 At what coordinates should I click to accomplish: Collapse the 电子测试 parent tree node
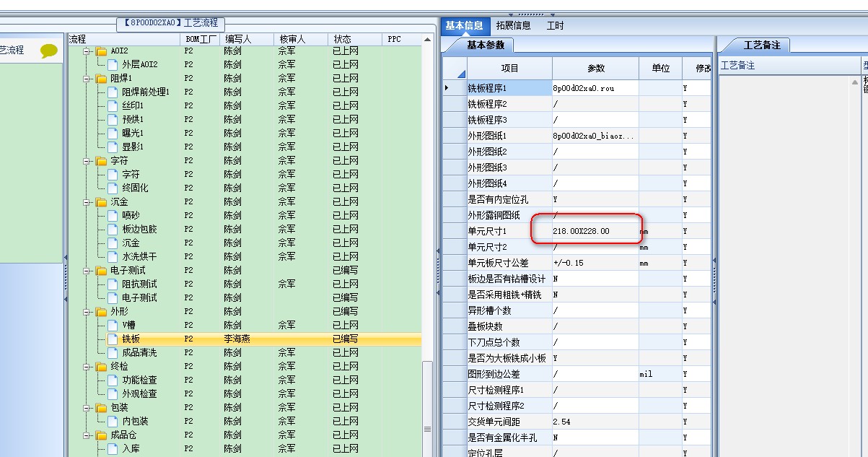[87, 271]
